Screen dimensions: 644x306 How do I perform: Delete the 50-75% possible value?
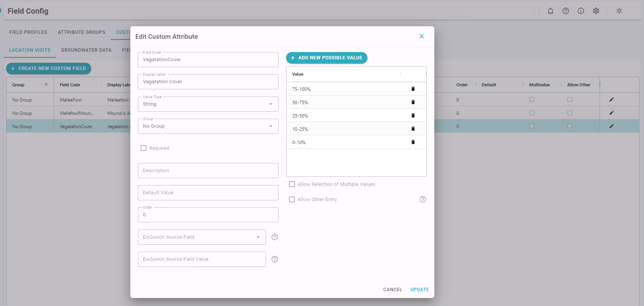pyautogui.click(x=413, y=102)
